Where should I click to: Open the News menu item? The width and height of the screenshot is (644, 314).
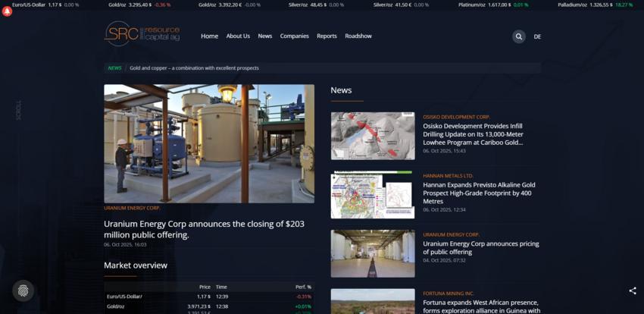[264, 36]
